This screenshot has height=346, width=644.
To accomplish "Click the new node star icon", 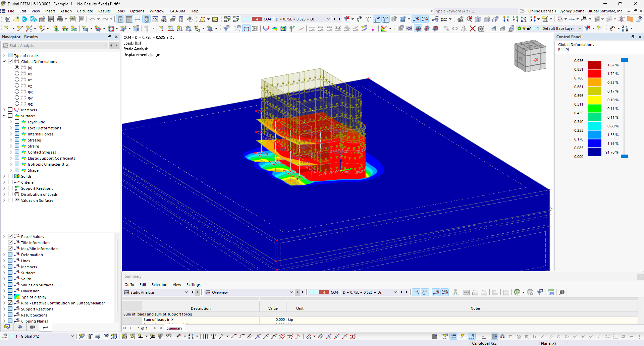I will (x=6, y=28).
